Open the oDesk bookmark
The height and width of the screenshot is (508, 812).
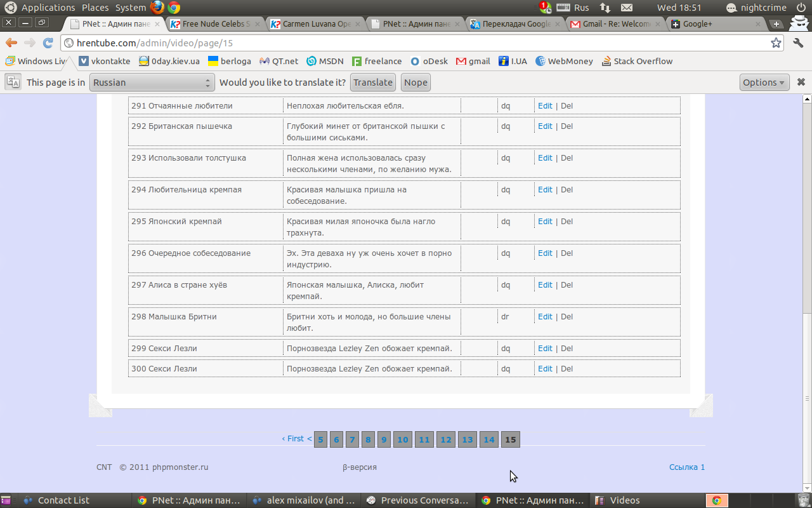click(429, 61)
